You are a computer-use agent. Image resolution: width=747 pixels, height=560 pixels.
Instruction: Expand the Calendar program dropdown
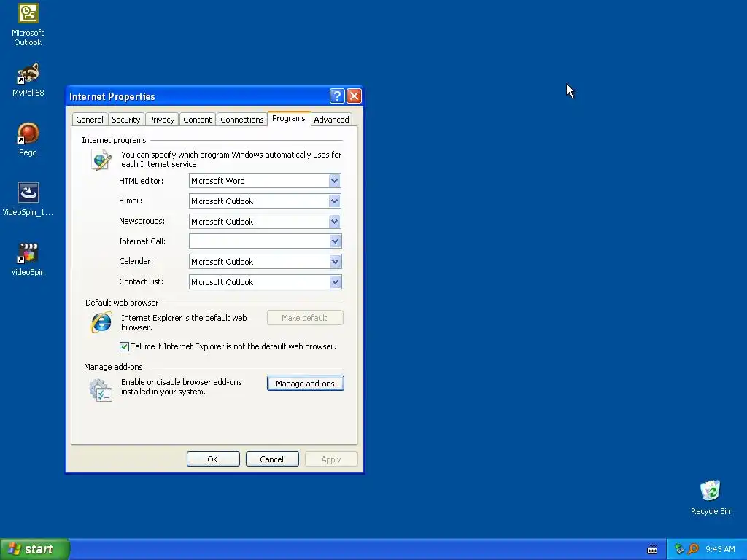(334, 262)
